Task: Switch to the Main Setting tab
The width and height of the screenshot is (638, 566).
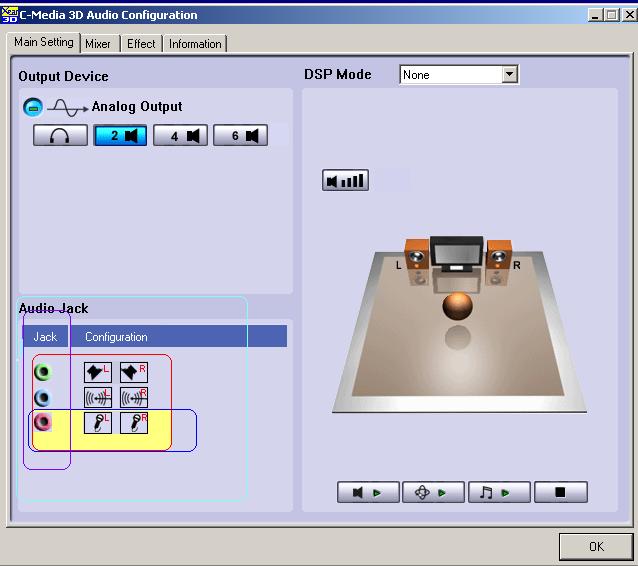Action: click(x=44, y=42)
